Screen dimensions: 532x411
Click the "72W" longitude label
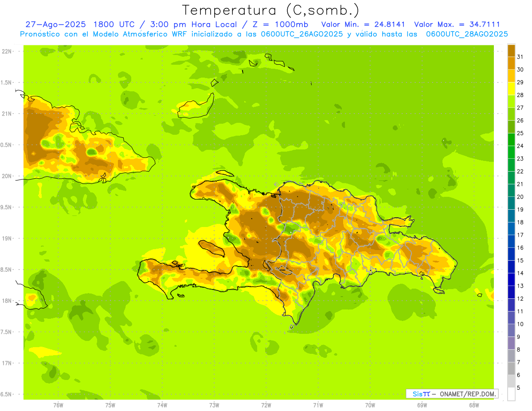[x=266, y=405]
